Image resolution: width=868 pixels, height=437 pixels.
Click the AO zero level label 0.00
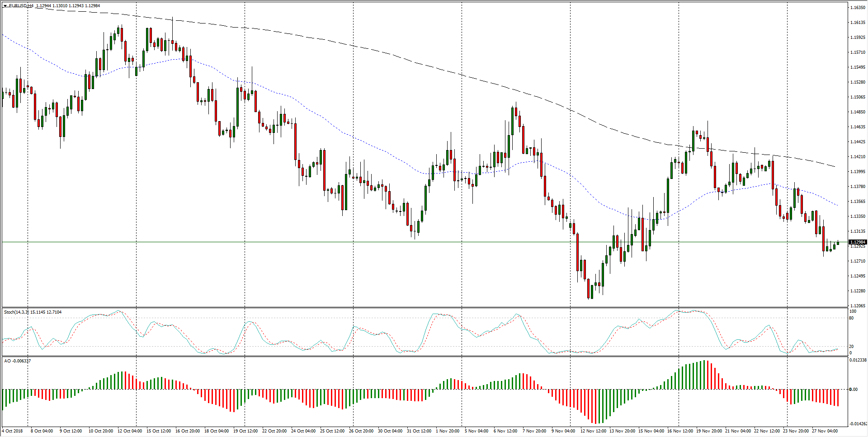pyautogui.click(x=853, y=389)
